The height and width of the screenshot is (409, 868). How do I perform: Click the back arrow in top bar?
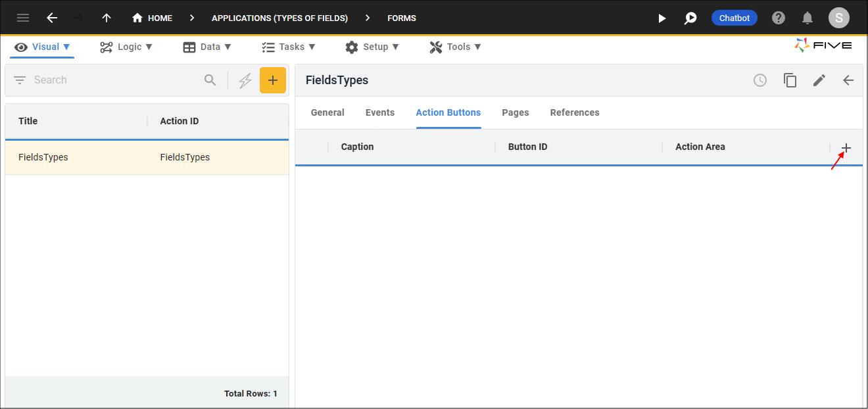pos(52,18)
